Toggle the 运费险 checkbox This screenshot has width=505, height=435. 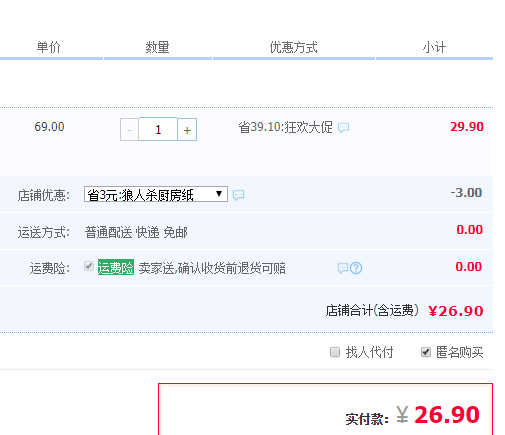(89, 266)
